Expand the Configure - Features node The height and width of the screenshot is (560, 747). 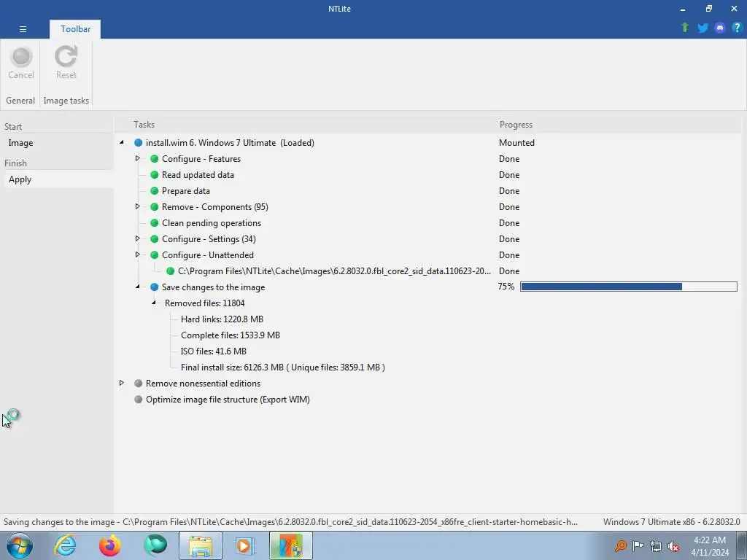[x=137, y=158]
